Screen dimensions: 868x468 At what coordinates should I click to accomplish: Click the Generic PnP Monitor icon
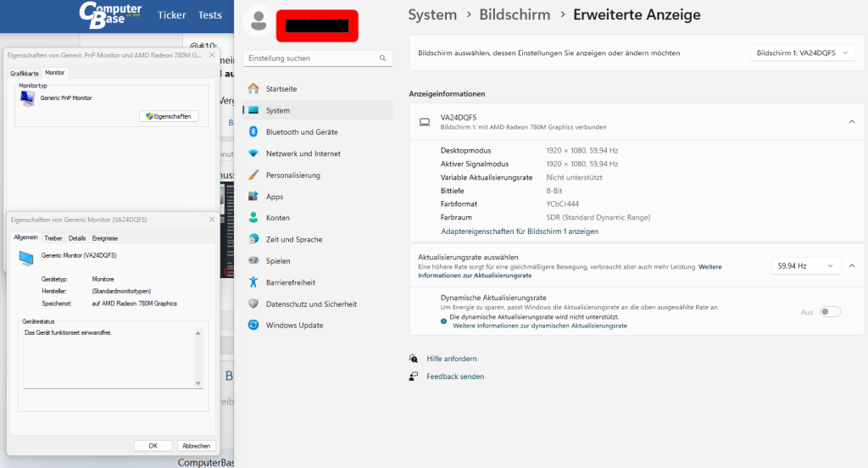coord(27,98)
